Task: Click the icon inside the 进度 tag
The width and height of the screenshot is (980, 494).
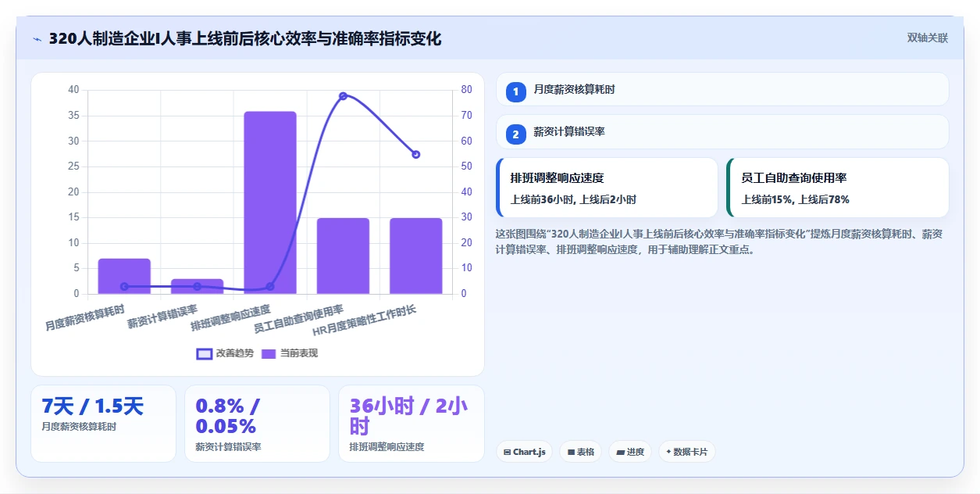Action: 620,452
